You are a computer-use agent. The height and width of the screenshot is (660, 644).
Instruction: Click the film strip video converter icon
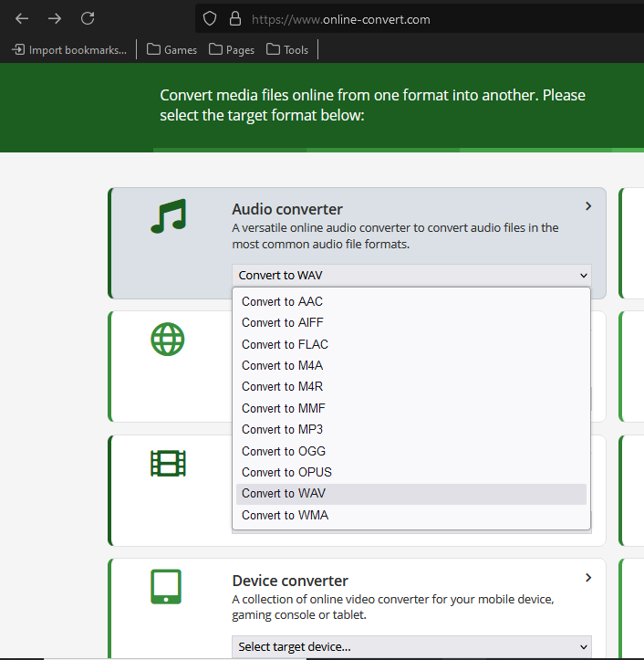(x=168, y=464)
